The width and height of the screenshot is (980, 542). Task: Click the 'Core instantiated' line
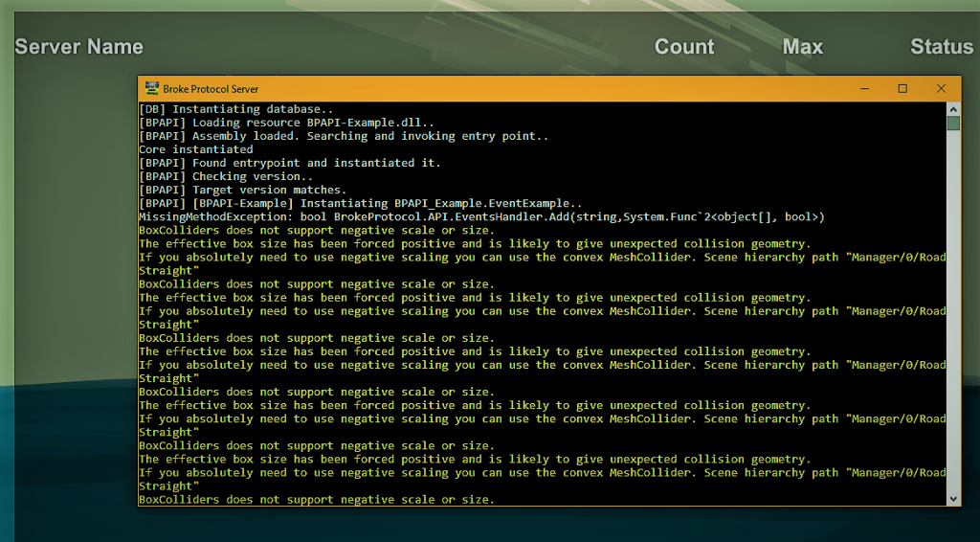click(195, 149)
